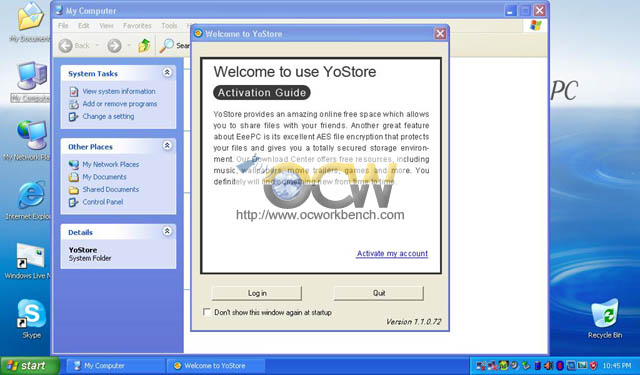Click the Log in button

[x=257, y=293]
